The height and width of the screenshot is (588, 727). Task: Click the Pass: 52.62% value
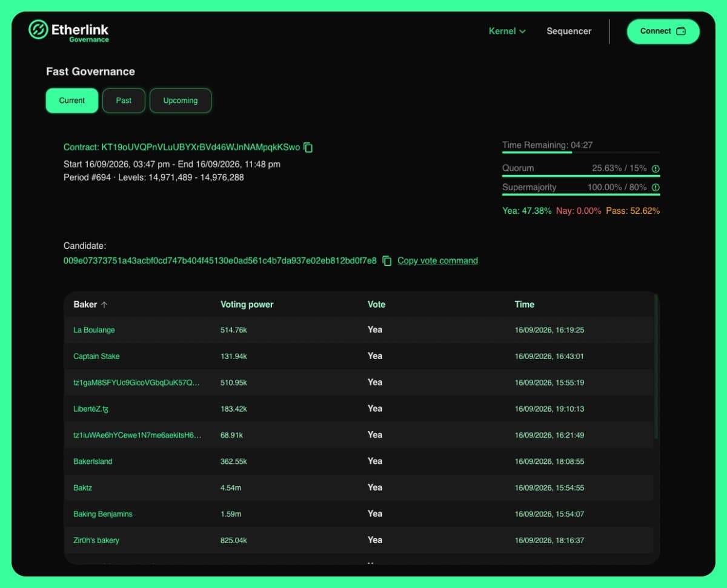tap(633, 211)
